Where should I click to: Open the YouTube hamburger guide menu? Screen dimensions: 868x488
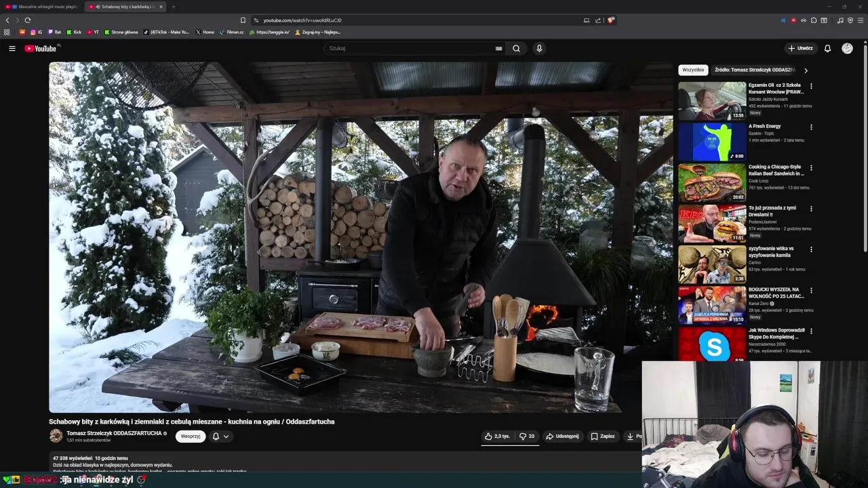click(x=12, y=48)
